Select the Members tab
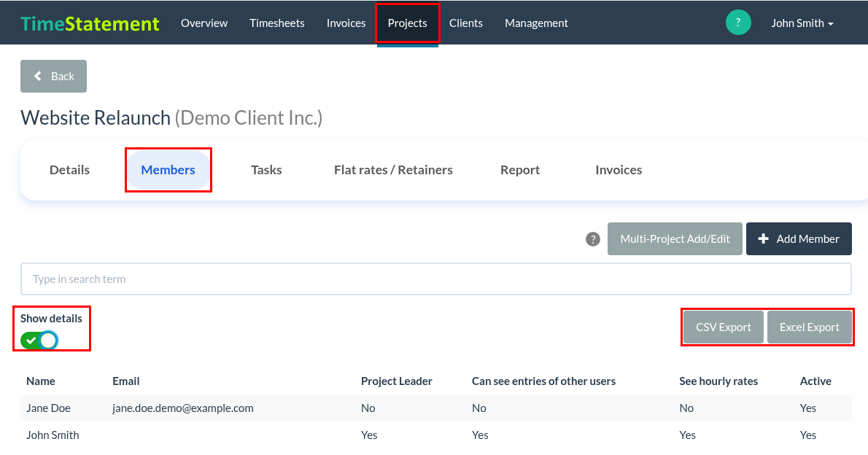Screen dimensions: 868x455 tap(168, 170)
